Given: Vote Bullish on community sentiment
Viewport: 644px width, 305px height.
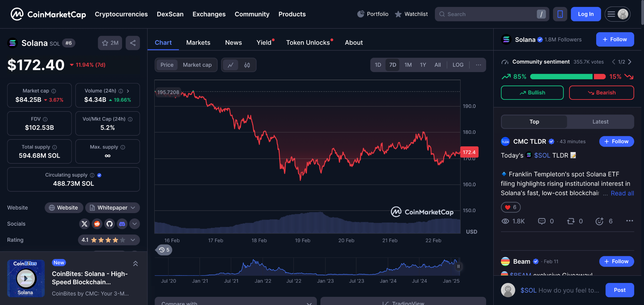Looking at the screenshot, I should click(532, 93).
